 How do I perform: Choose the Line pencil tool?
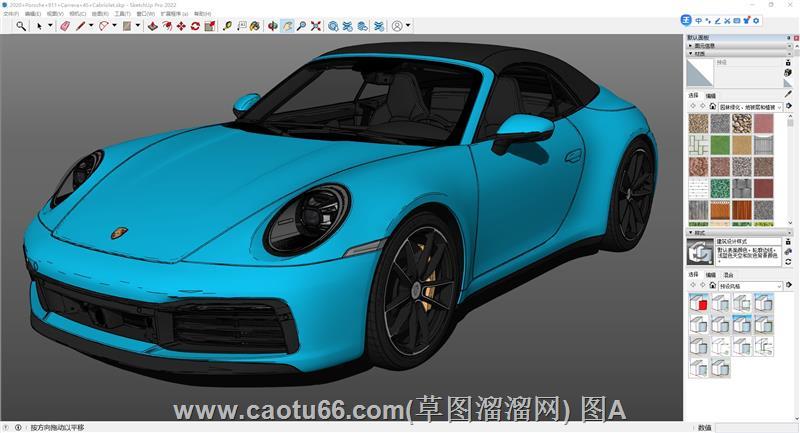pyautogui.click(x=80, y=26)
